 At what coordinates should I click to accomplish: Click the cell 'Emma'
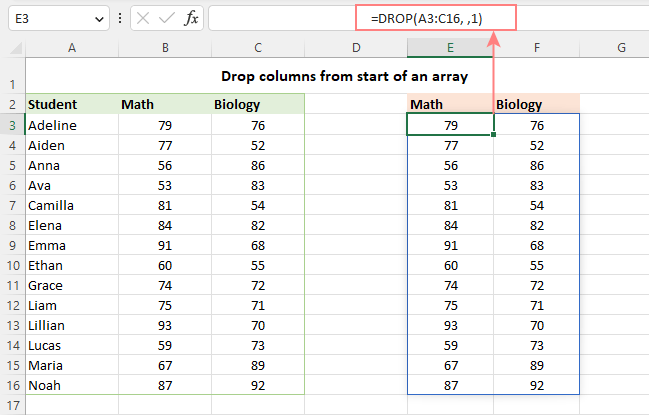[x=72, y=245]
